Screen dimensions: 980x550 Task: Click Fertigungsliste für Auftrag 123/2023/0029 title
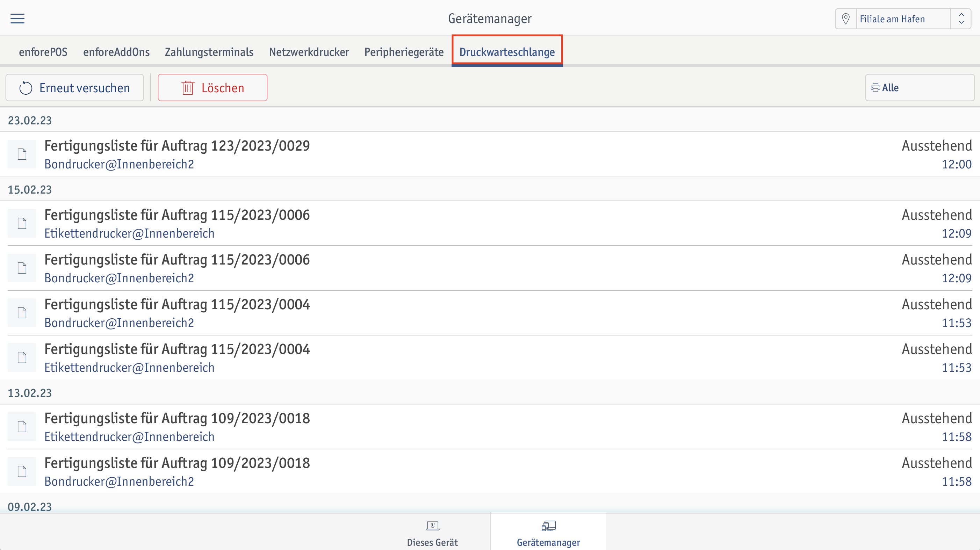(x=177, y=146)
